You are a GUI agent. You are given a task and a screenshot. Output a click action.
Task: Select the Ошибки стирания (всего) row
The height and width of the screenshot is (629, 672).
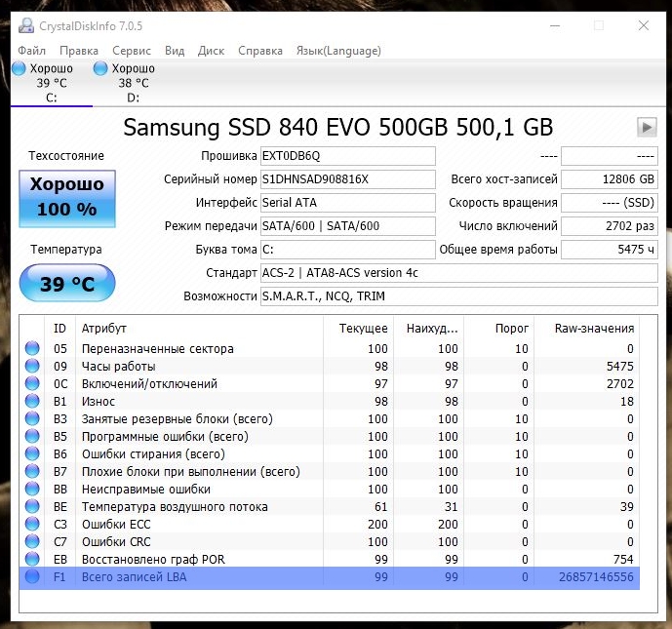click(x=329, y=453)
